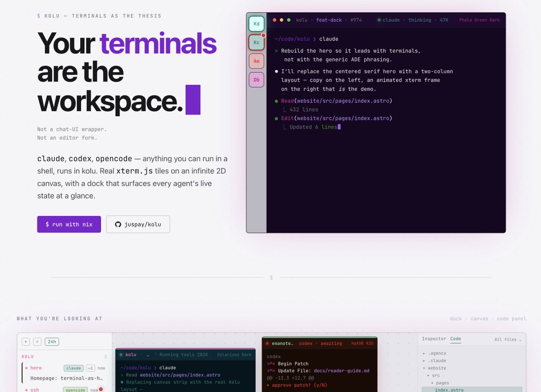Click the claude badge on hero row
The height and width of the screenshot is (392, 541).
pyautogui.click(x=73, y=368)
